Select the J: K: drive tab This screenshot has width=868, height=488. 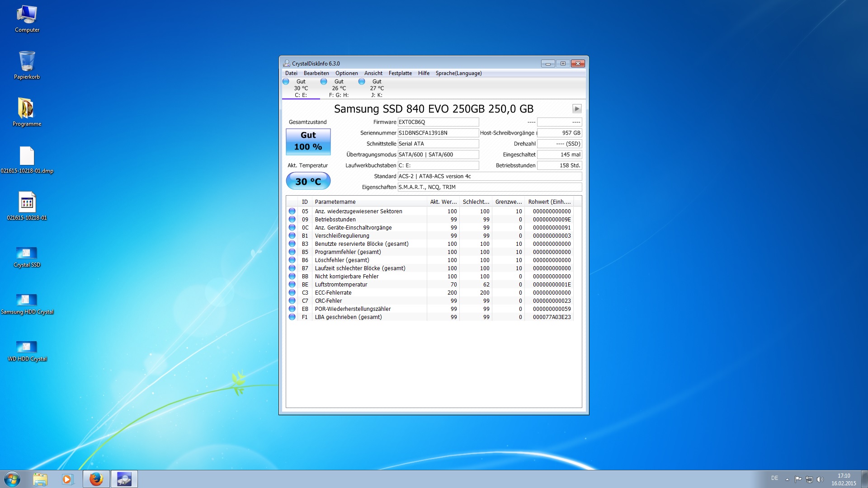click(x=377, y=88)
